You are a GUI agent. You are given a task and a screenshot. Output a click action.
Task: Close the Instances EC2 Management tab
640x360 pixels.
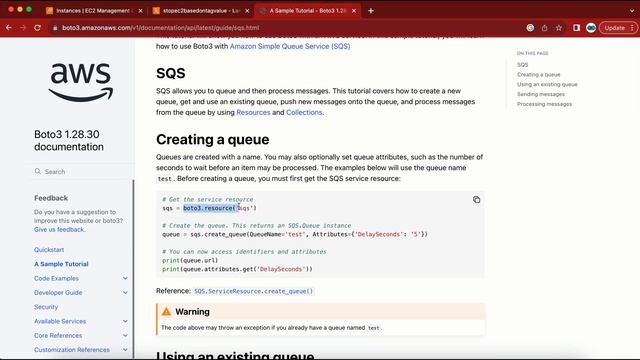click(x=140, y=11)
